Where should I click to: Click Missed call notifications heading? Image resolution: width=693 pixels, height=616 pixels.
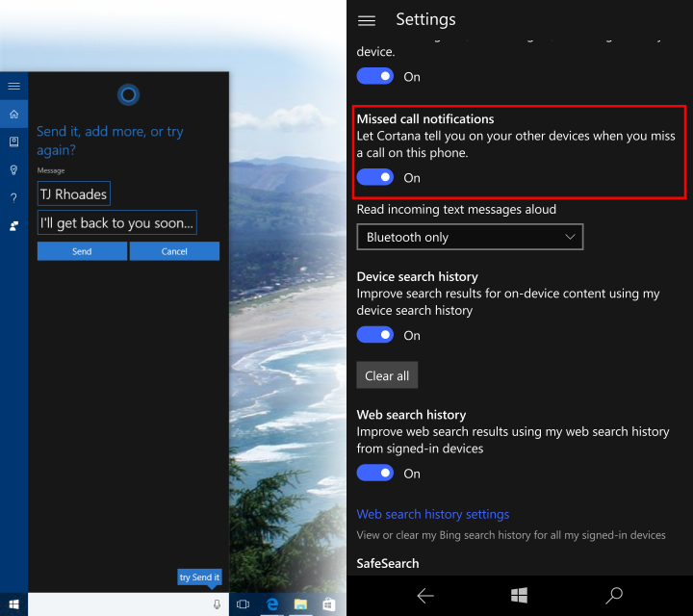(425, 119)
